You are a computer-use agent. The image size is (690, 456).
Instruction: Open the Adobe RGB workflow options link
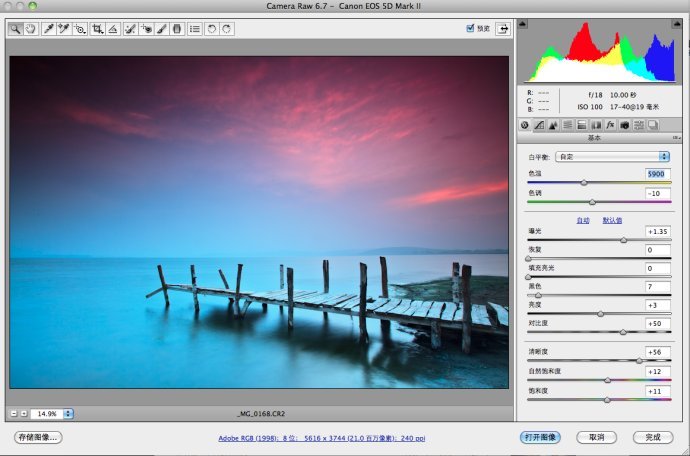click(x=322, y=438)
